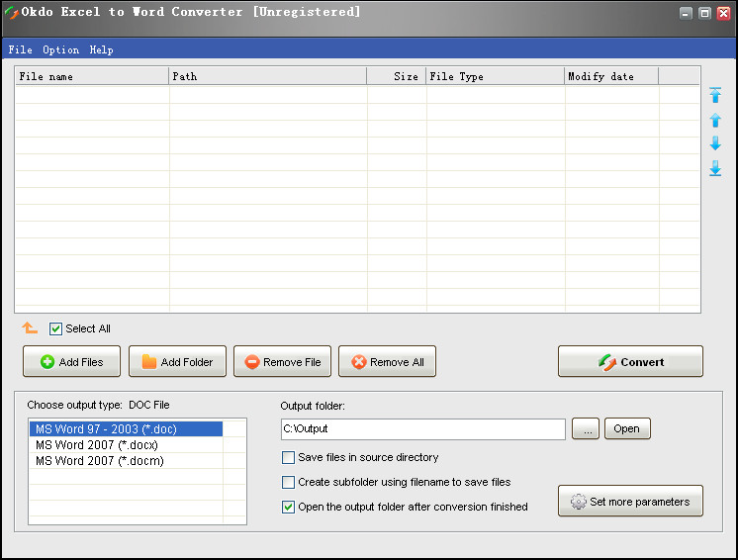738x560 pixels.
Task: Click the orange up-level arrow icon
Action: tap(29, 327)
